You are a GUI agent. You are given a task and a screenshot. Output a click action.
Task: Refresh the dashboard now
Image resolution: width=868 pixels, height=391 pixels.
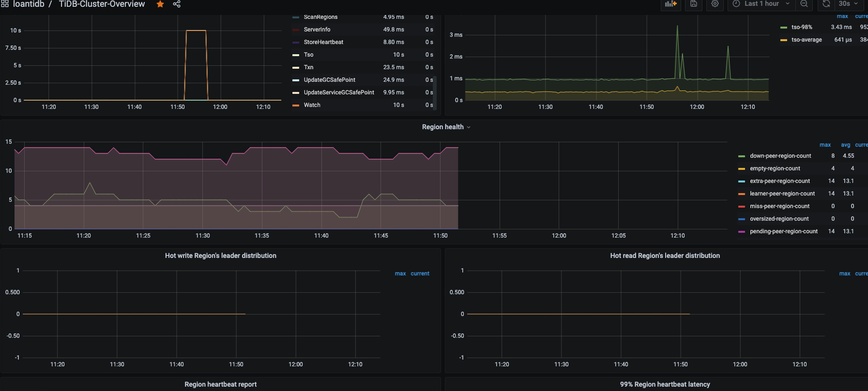(x=826, y=4)
